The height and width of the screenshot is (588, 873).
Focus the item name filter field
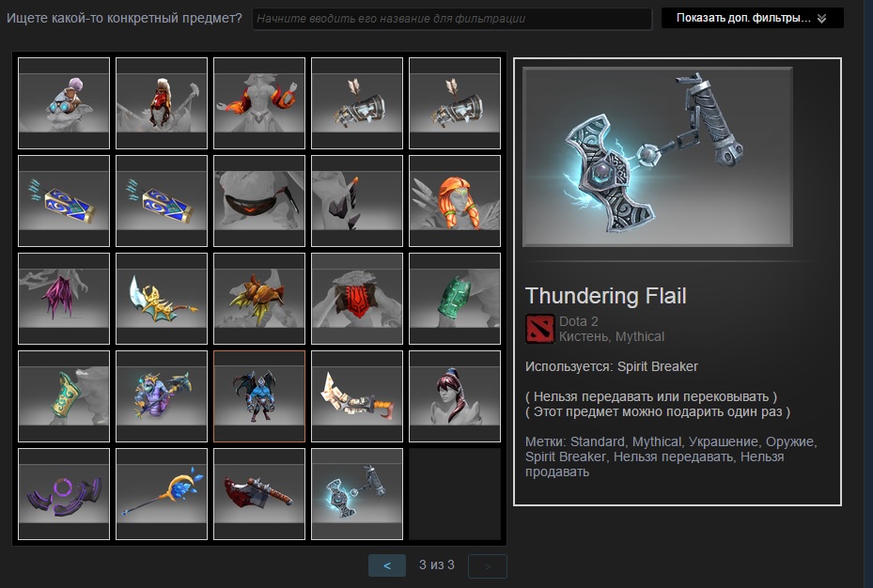point(451,19)
